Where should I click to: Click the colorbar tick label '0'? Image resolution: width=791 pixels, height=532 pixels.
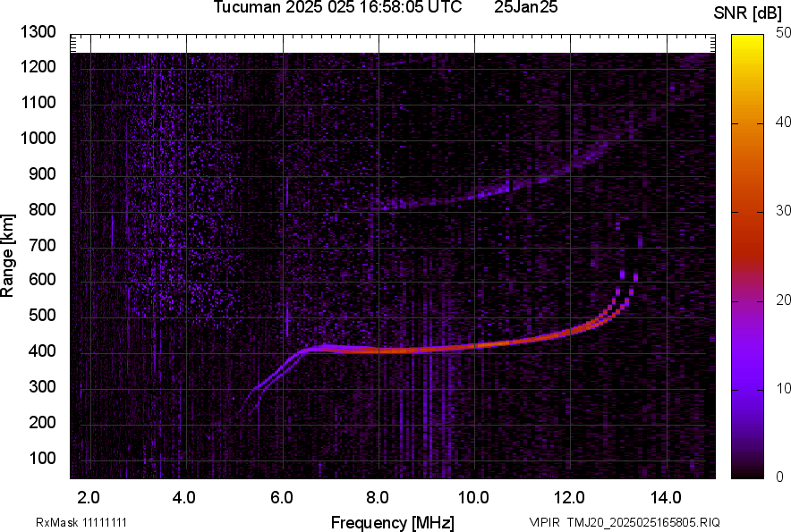780,477
